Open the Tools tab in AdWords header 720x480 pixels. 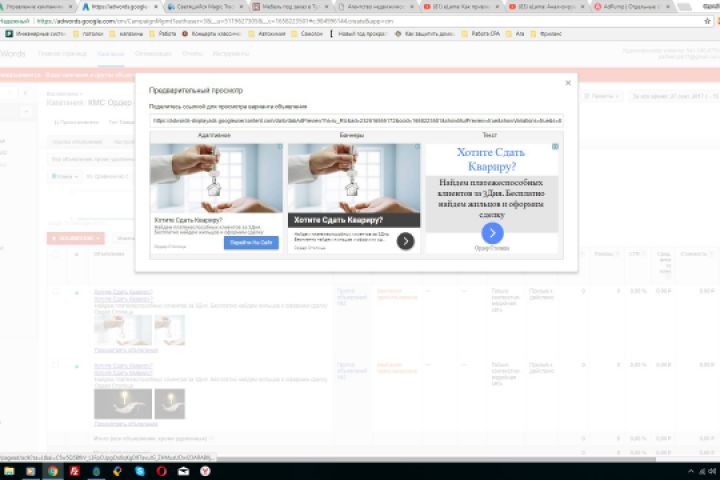click(231, 54)
